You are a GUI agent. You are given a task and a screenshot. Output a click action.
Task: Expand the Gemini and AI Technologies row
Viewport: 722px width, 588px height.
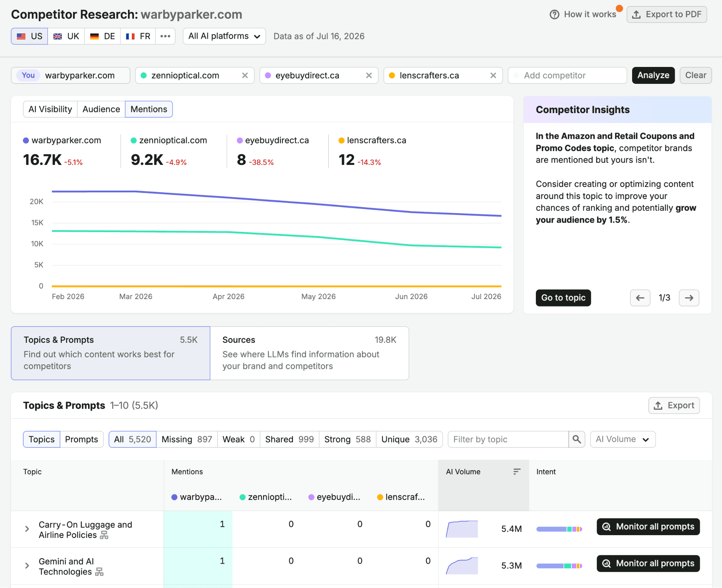27,565
